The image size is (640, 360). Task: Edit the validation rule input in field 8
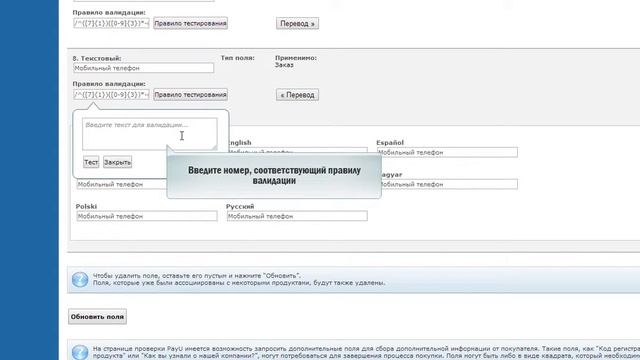click(111, 95)
